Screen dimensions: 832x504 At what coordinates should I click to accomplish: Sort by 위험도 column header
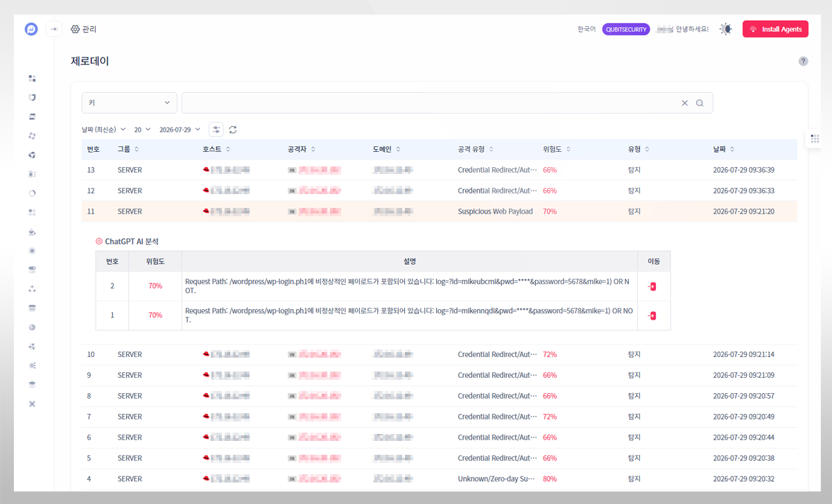tap(557, 149)
